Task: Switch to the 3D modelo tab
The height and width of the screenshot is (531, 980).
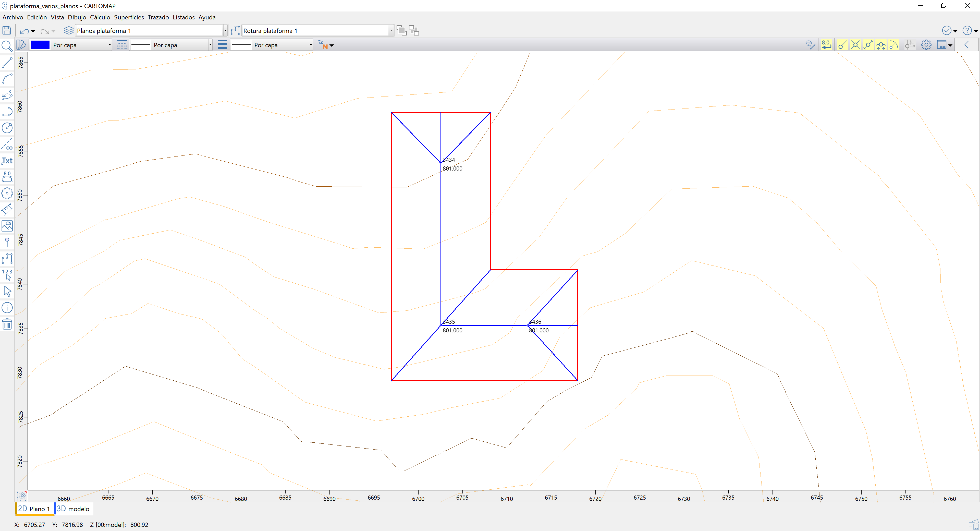Action: (73, 509)
